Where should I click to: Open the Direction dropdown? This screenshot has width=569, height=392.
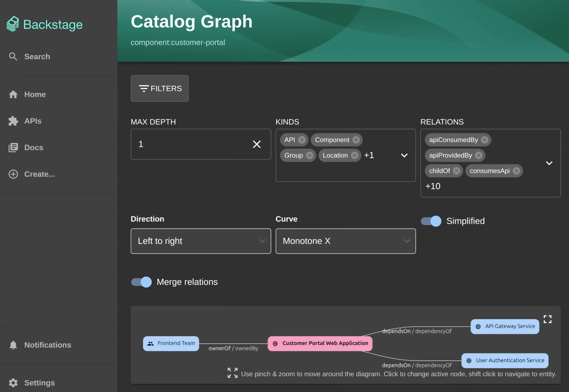262,241
